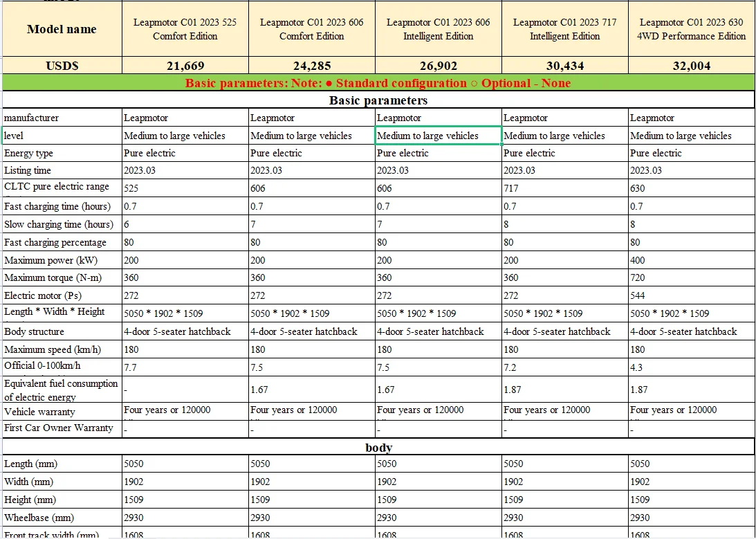Screen dimensions: 756x539
Task: Click the green-outlined Medium to large vehicles cell
Action: pos(439,136)
